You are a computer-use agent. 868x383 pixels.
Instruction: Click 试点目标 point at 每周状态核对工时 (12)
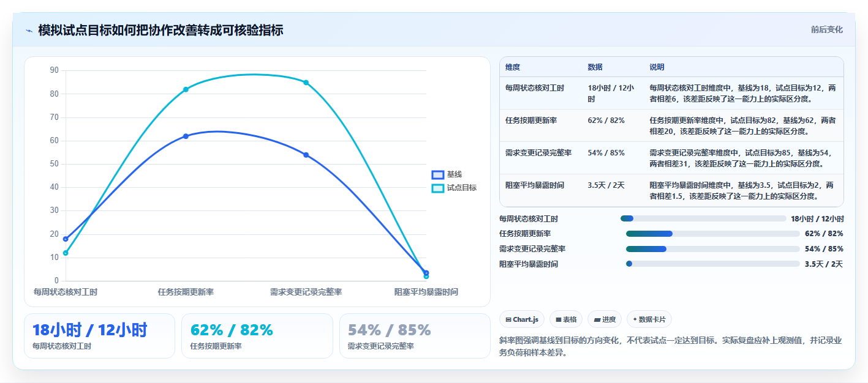[66, 253]
